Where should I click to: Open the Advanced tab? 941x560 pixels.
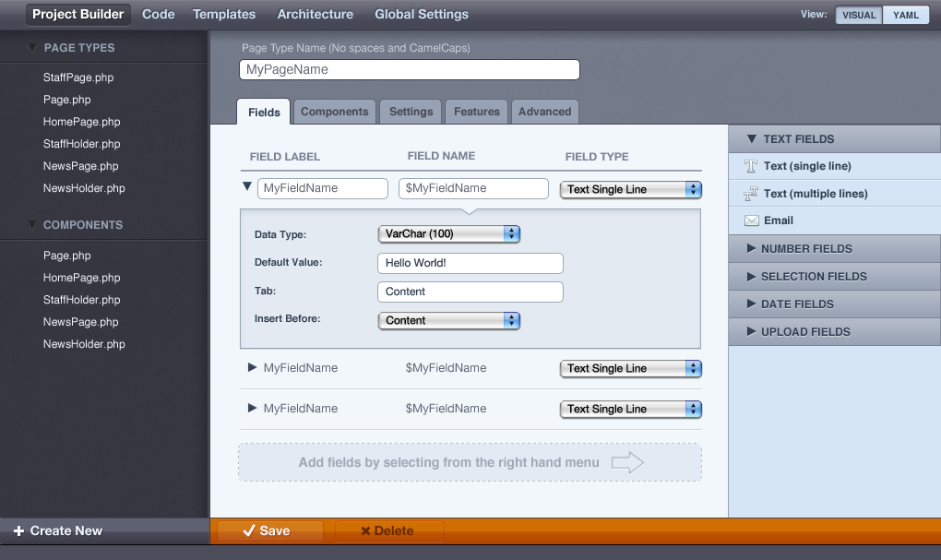click(544, 112)
